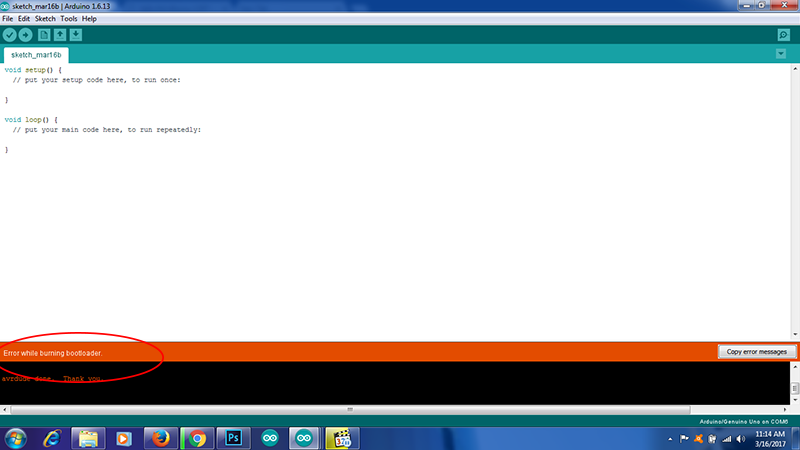
Task: Show hidden tray icons arrow
Action: [x=670, y=439]
